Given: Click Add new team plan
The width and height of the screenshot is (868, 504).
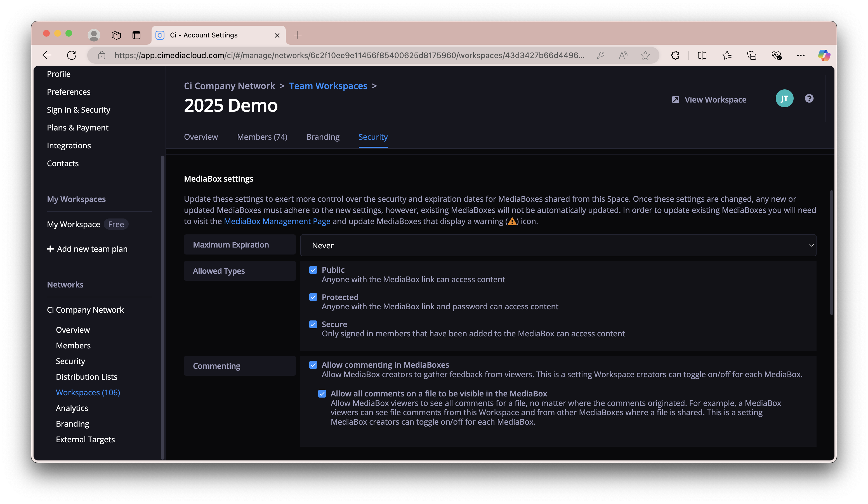Looking at the screenshot, I should [x=92, y=249].
